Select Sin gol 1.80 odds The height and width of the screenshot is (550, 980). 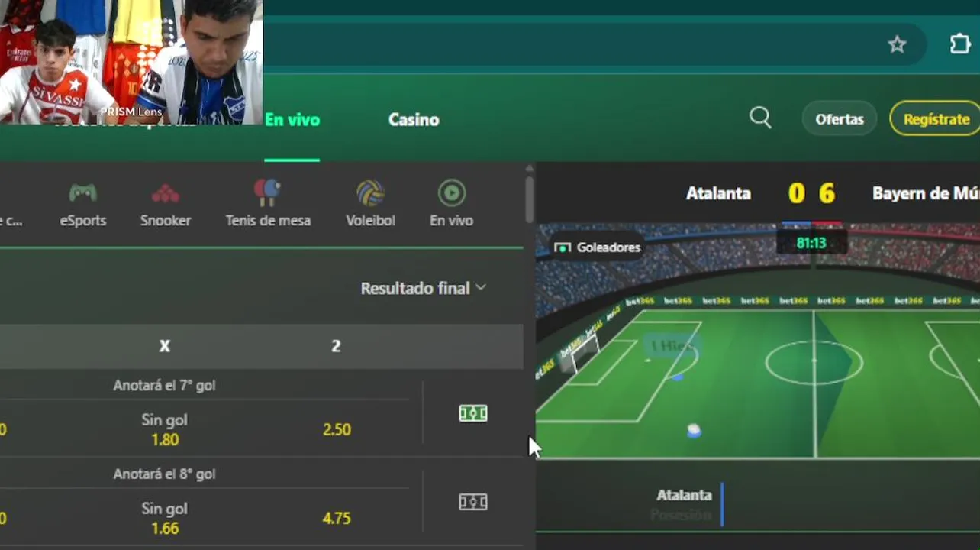coord(165,429)
